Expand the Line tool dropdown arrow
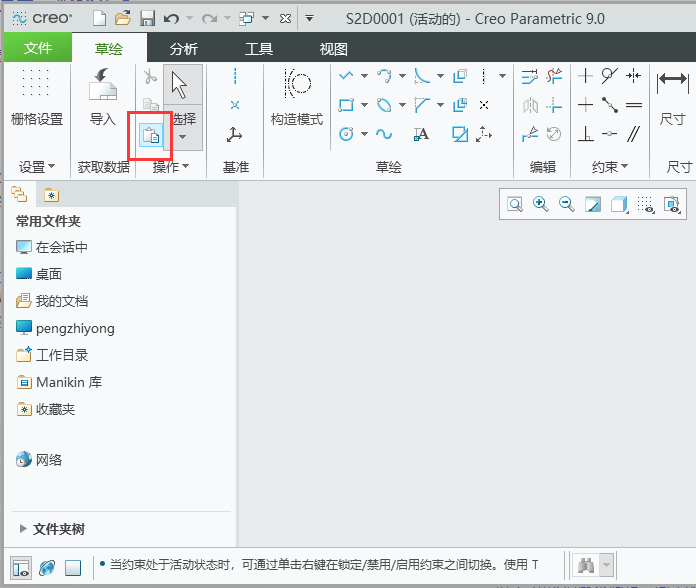The width and height of the screenshot is (696, 588). click(364, 76)
